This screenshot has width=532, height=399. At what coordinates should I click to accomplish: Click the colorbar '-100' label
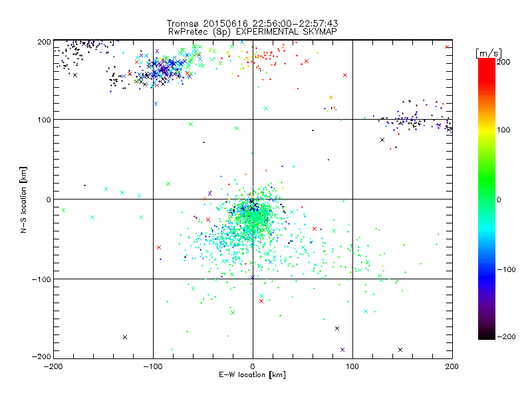tap(507, 269)
